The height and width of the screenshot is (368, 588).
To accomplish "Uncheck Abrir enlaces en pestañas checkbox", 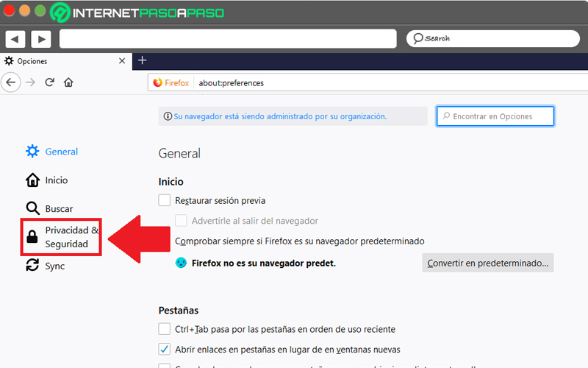I will click(x=164, y=349).
